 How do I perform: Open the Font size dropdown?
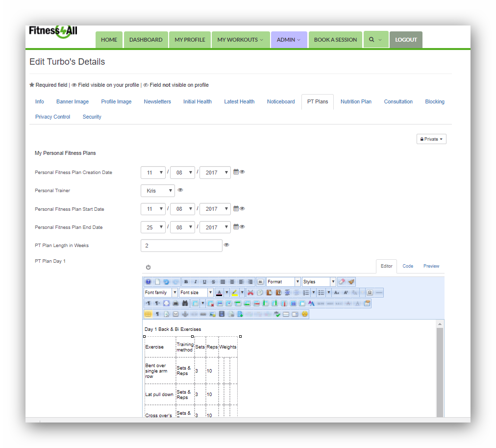[x=196, y=293]
